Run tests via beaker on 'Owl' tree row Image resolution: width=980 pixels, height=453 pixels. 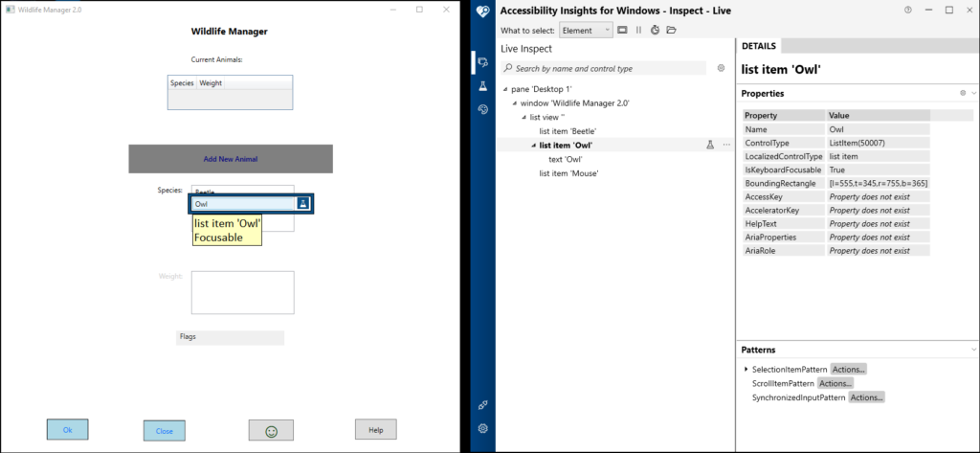point(710,145)
